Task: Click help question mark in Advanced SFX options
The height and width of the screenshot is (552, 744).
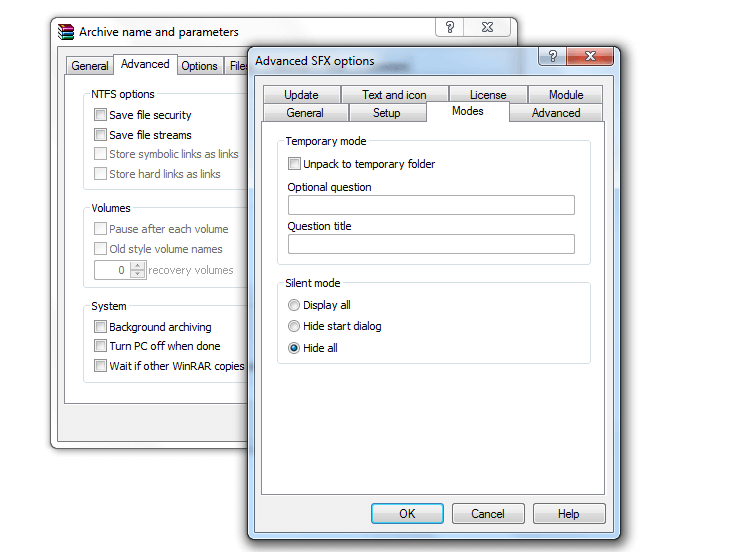Action: coord(552,56)
